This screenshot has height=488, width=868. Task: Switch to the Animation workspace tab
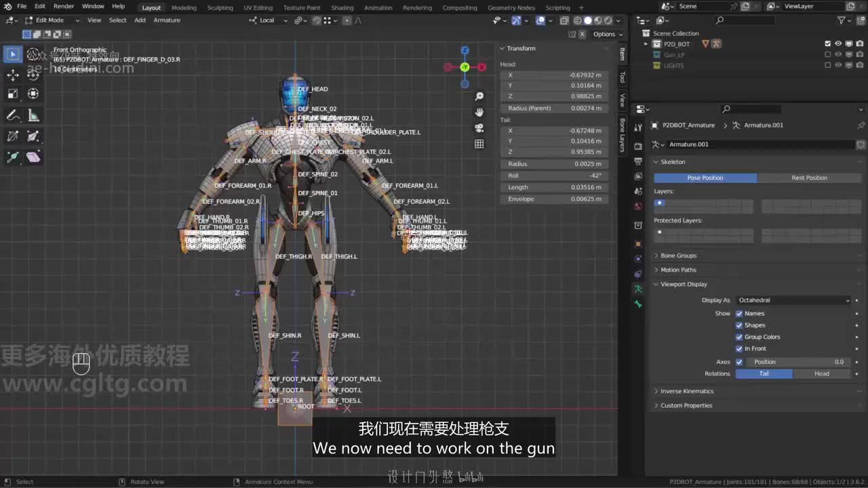click(378, 7)
